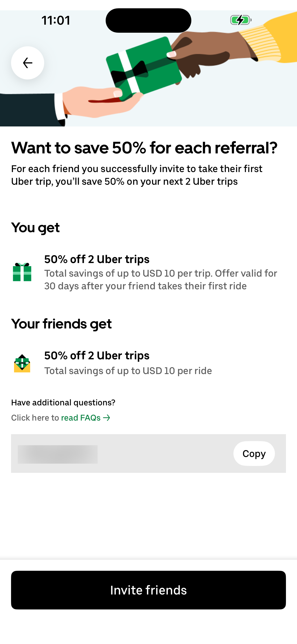
Task: Tap "50% off 2 Uber trips" under You get
Action: click(97, 259)
